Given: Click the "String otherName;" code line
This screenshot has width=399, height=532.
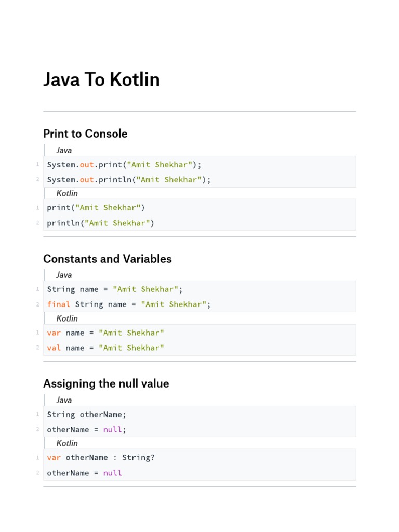Looking at the screenshot, I should 86,415.
